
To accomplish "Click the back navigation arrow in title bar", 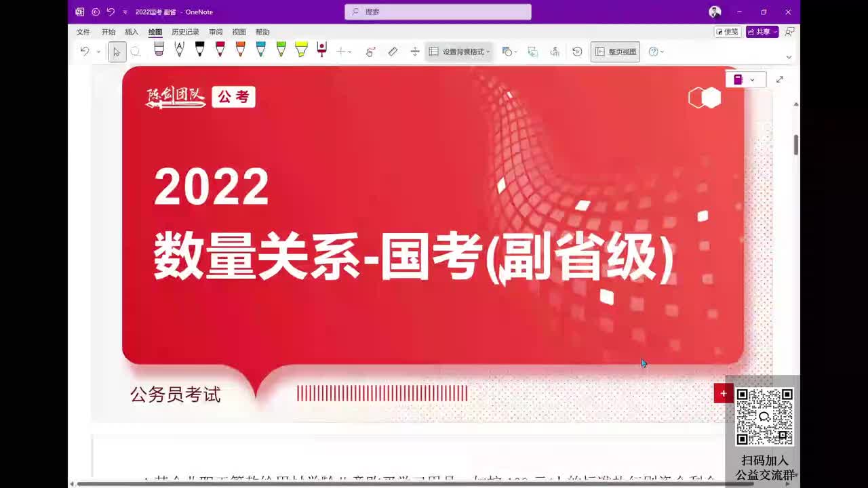I will [96, 12].
